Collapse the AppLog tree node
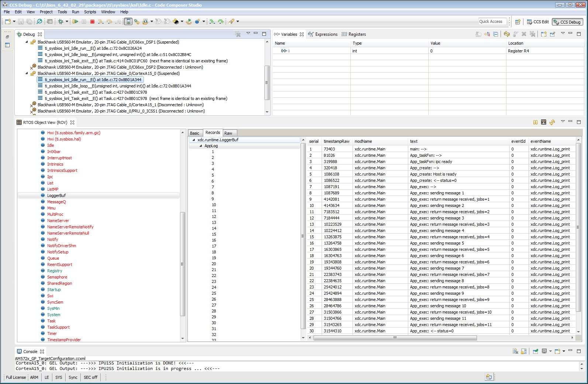Viewport: 588px width, 384px height. point(201,146)
